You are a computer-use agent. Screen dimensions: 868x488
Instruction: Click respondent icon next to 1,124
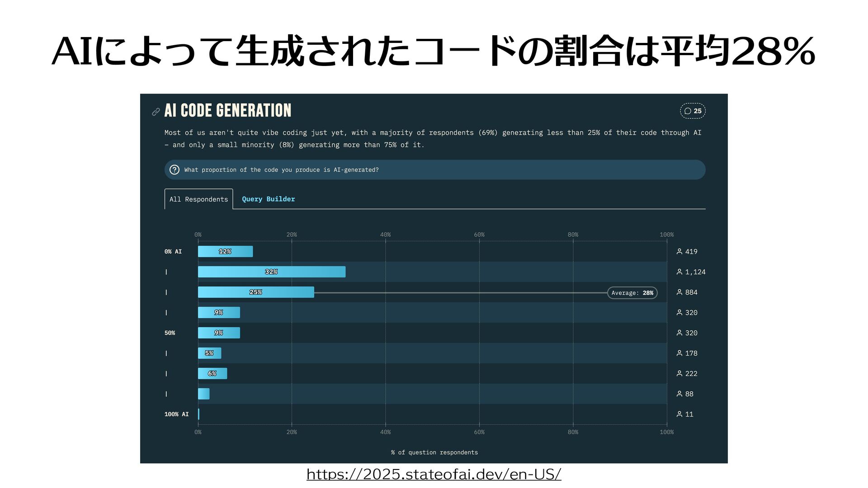(679, 272)
